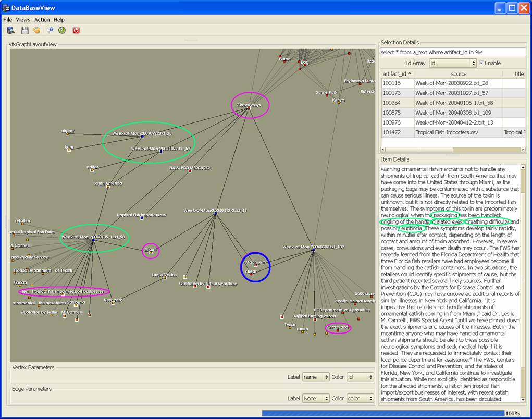The width and height of the screenshot is (532, 419).
Task: Expand the Edge Parameters Color dropdown
Action: (x=360, y=398)
